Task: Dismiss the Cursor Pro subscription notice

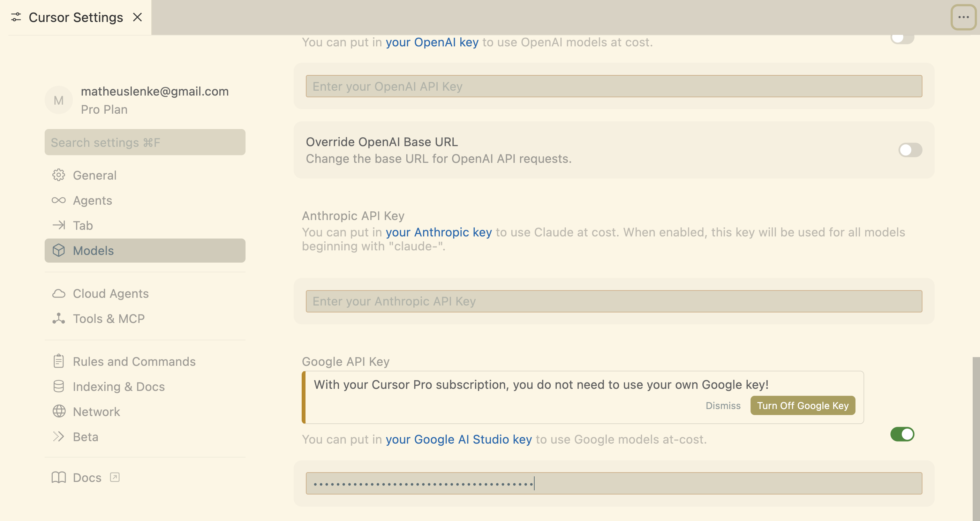Action: coord(723,405)
